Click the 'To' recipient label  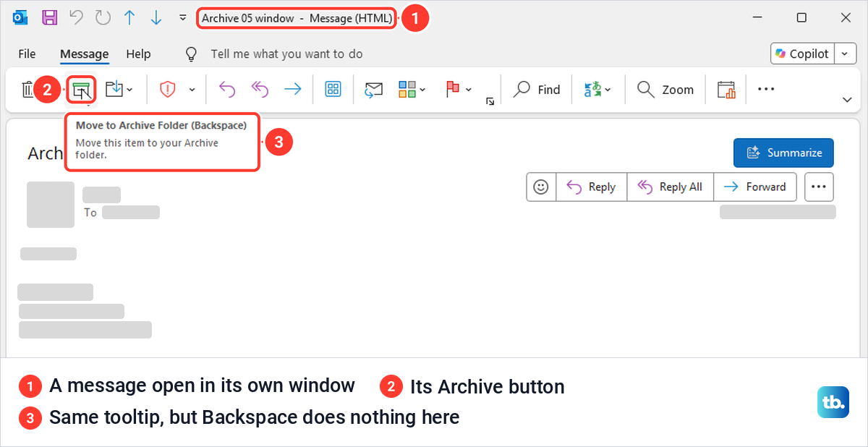pos(90,213)
